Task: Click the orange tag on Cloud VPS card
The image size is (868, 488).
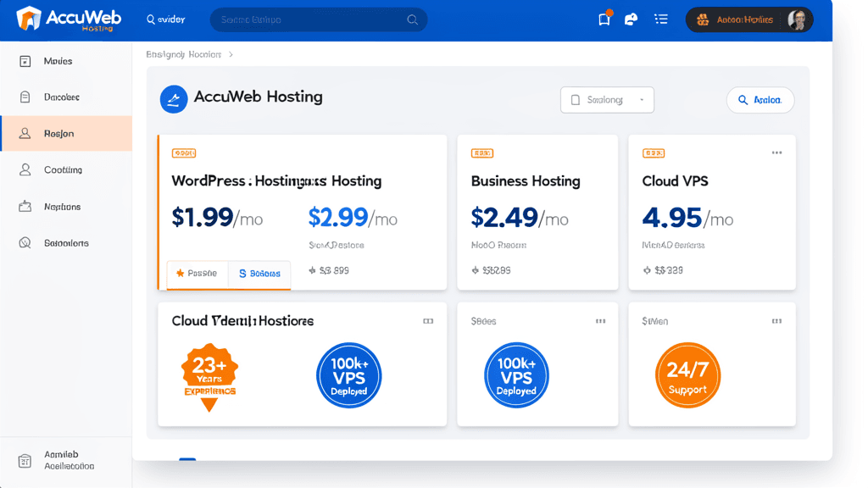Action: (x=654, y=153)
